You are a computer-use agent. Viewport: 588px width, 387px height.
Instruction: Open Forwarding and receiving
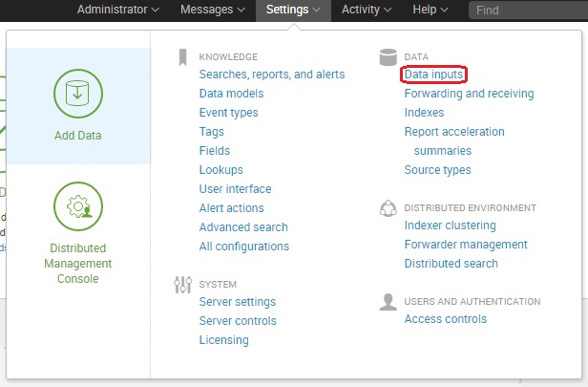click(x=469, y=94)
